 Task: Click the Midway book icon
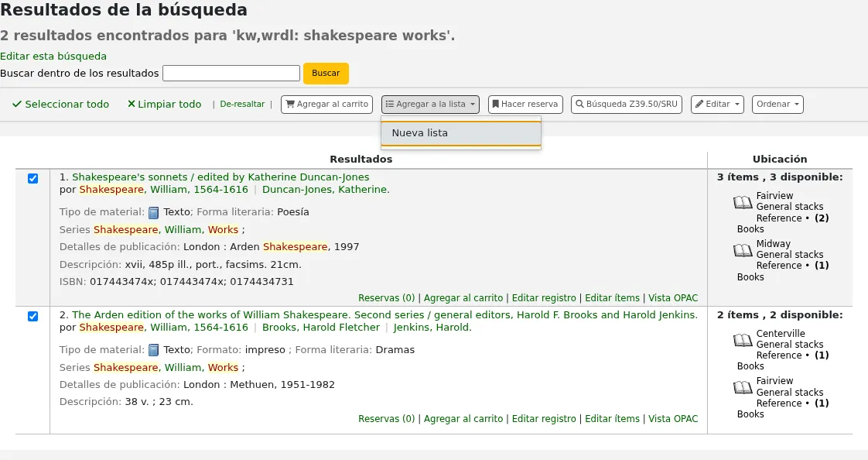click(743, 250)
